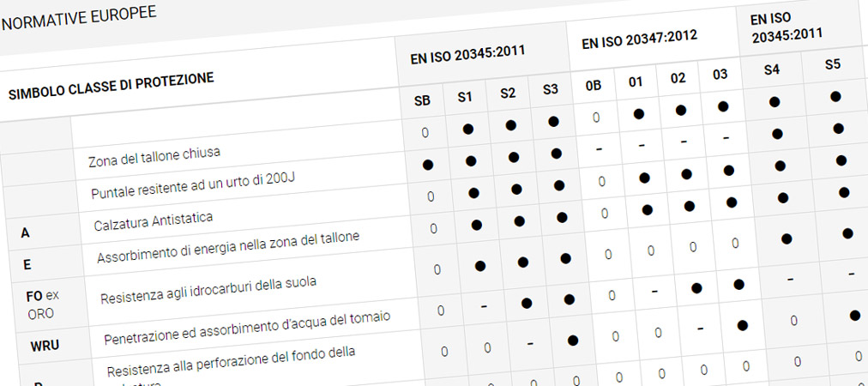The height and width of the screenshot is (386, 868).
Task: Click the S1 column header
Action: point(464,98)
